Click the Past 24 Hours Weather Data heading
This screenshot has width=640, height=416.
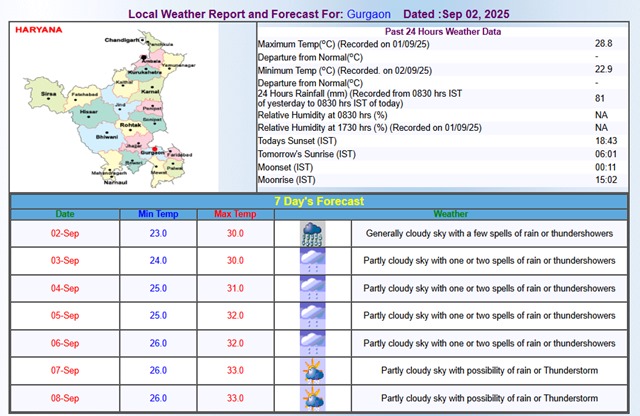[443, 31]
